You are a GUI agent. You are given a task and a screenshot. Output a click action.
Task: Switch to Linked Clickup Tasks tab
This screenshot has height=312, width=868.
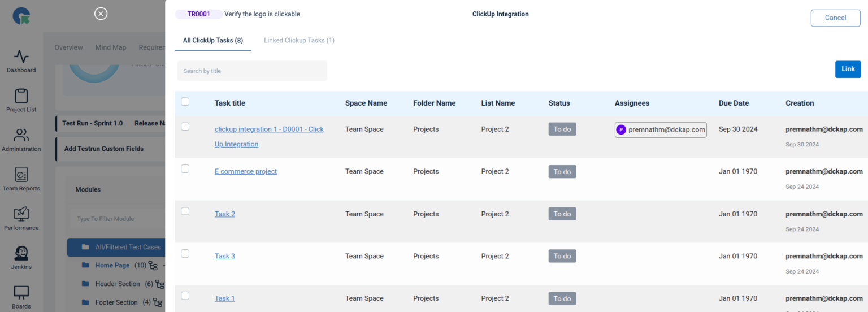(x=299, y=40)
